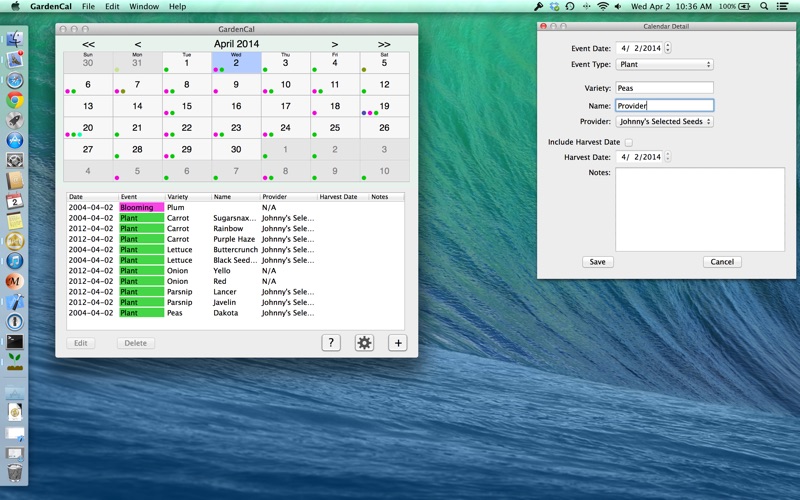Open settings with the gear button
800x500 pixels.
click(x=364, y=342)
